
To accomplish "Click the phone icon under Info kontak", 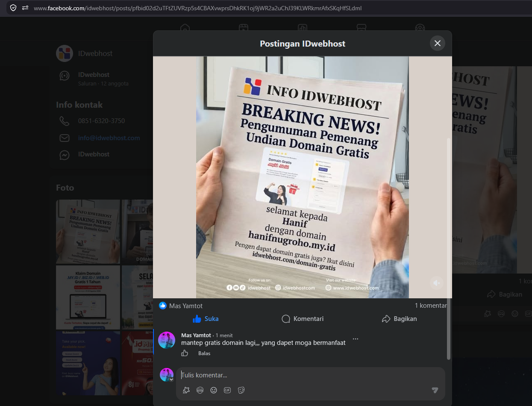I will point(65,121).
